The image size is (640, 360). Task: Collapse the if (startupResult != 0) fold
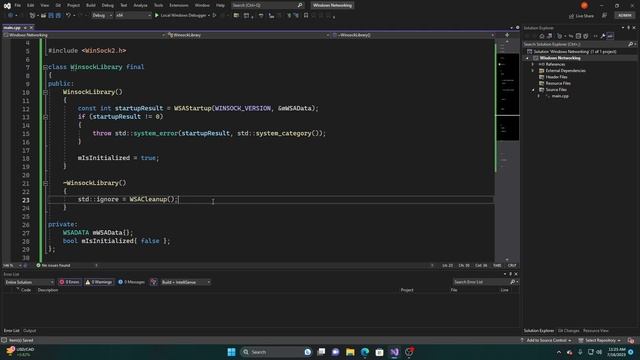coord(45,117)
